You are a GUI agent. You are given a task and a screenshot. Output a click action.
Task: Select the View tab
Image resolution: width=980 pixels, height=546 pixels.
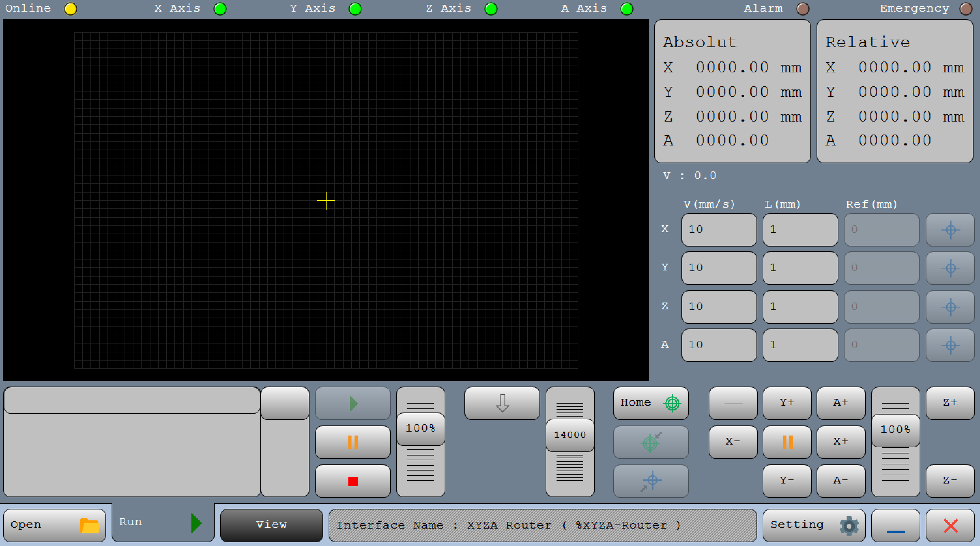[x=271, y=525]
